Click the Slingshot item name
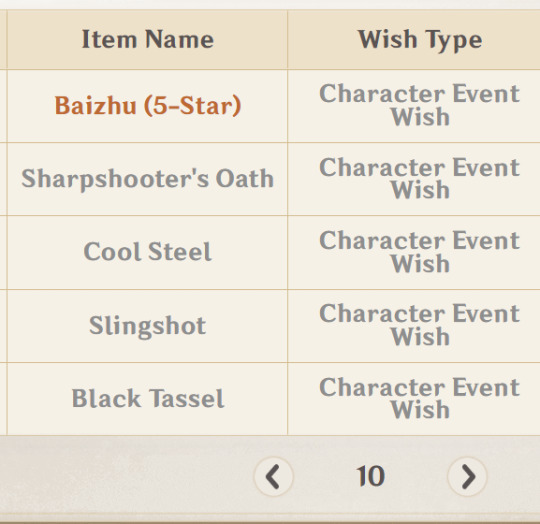 pyautogui.click(x=148, y=325)
